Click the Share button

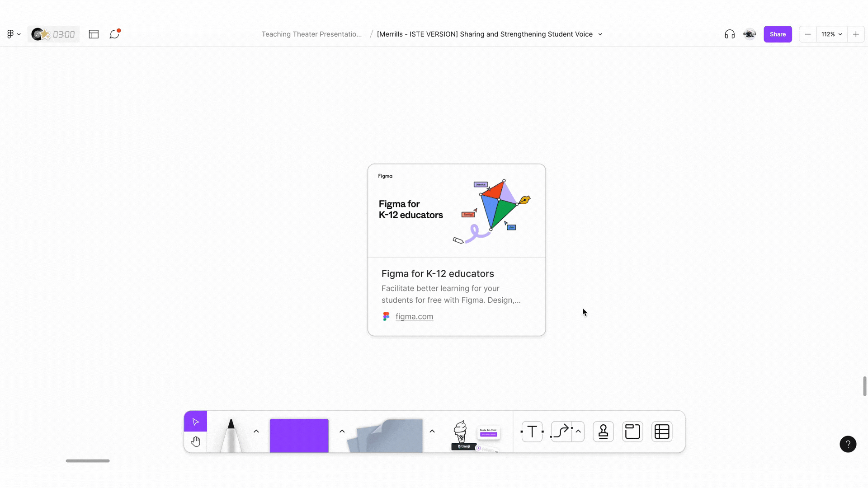click(x=778, y=34)
